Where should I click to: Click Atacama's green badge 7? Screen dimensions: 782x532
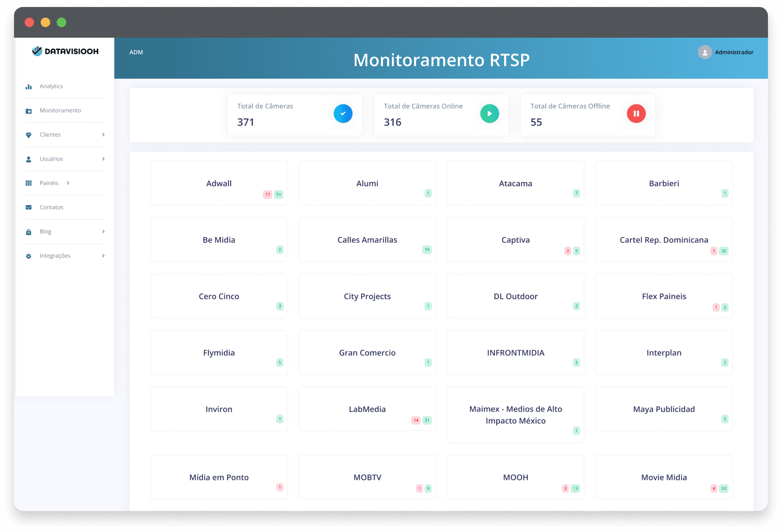click(x=576, y=193)
